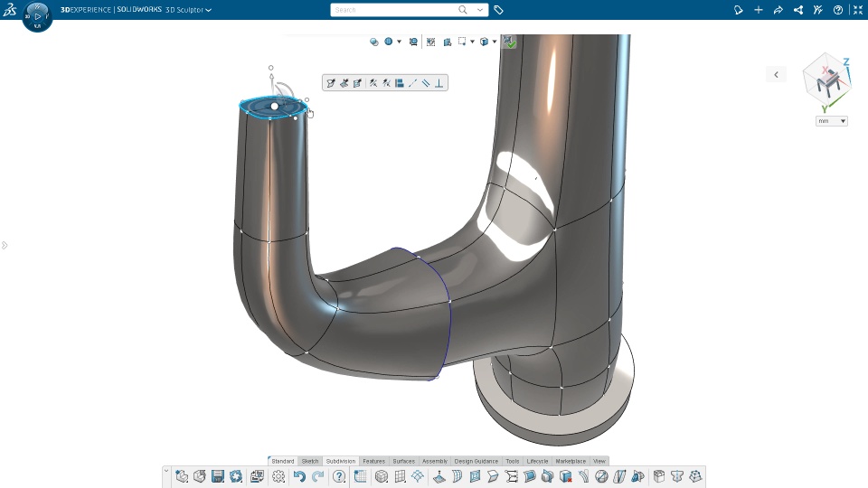Toggle the dashed selection filter icon in view toolbar
This screenshot has width=868, height=488.
(x=430, y=42)
